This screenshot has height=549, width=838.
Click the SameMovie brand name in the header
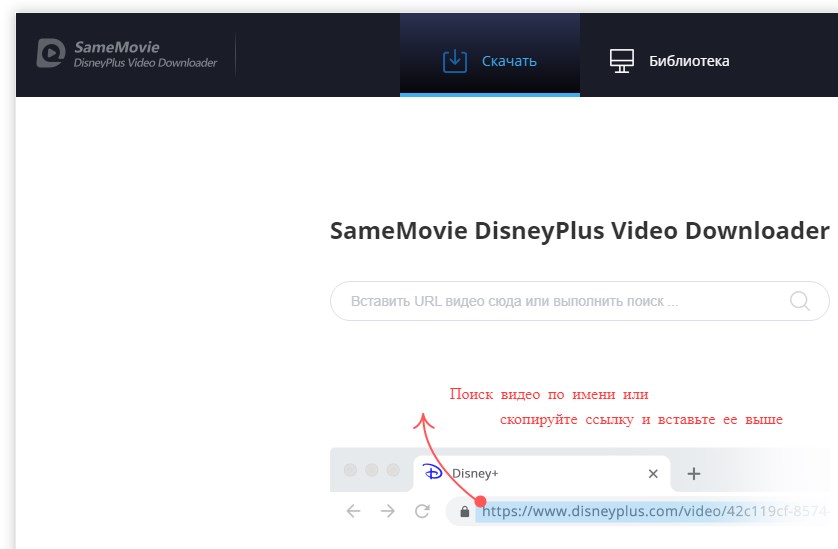(117, 47)
